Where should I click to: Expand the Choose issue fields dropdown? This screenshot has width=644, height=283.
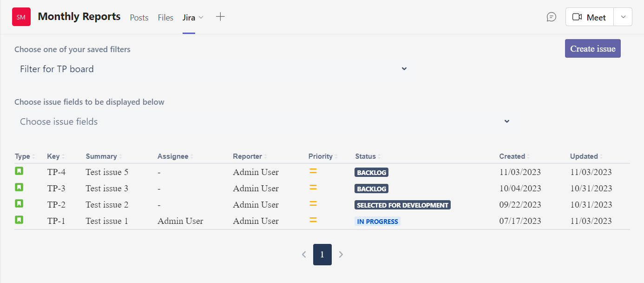click(x=506, y=121)
